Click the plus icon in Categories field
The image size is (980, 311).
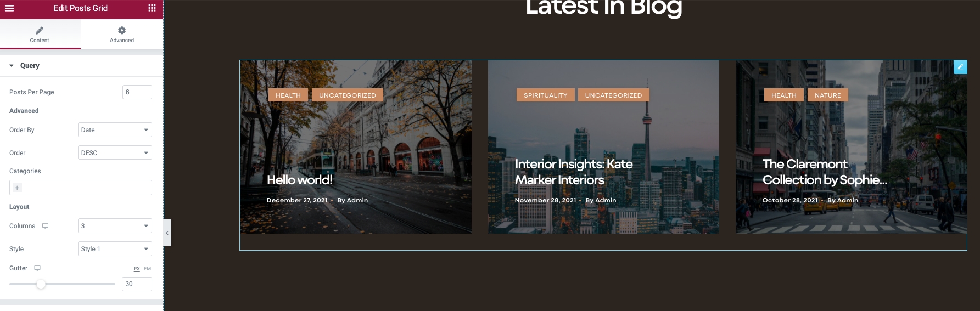(17, 188)
